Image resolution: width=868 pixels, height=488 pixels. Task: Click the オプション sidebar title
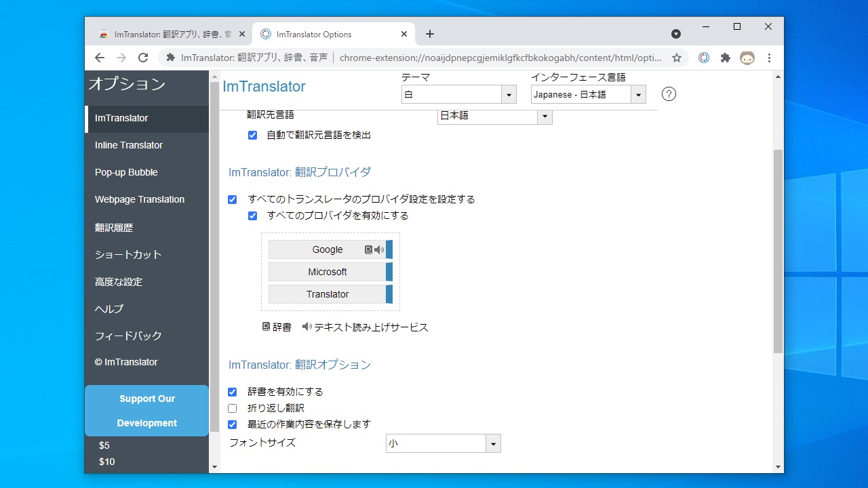click(127, 84)
